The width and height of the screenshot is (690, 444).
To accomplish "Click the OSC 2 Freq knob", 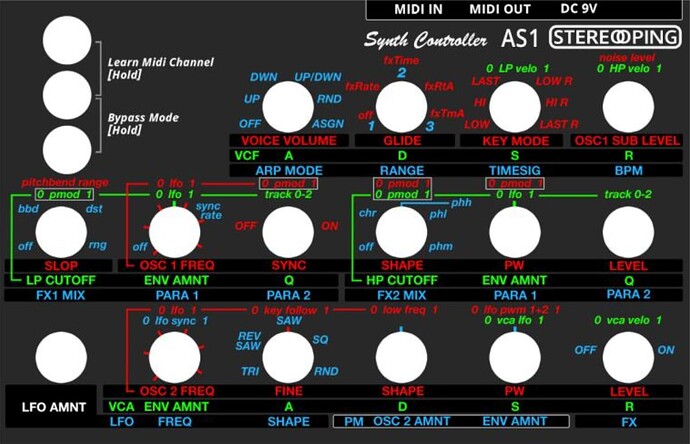I will [175, 357].
